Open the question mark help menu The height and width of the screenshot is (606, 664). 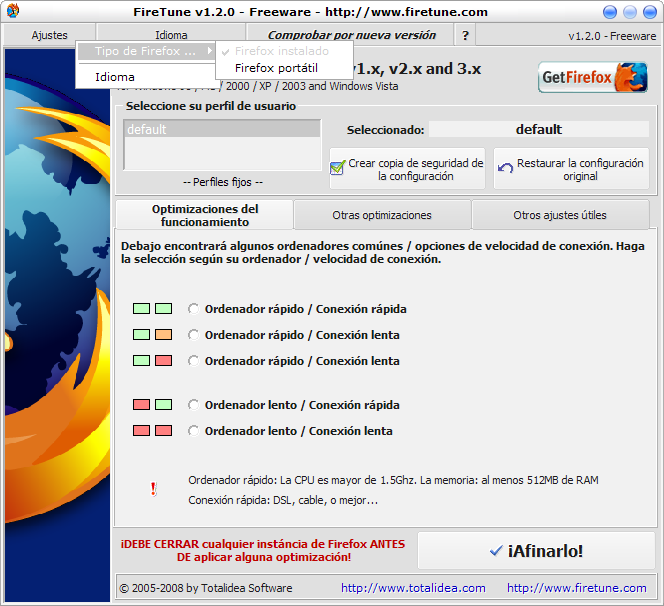pos(465,35)
